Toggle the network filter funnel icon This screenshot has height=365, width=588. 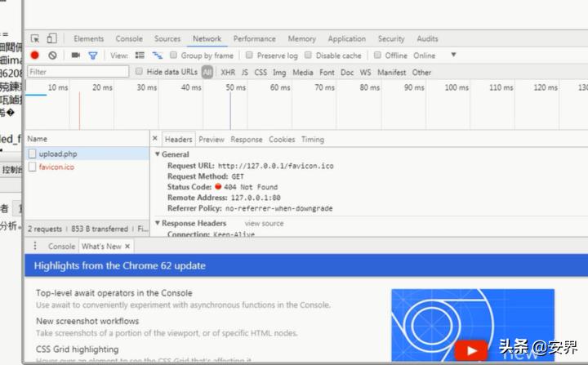[92, 56]
